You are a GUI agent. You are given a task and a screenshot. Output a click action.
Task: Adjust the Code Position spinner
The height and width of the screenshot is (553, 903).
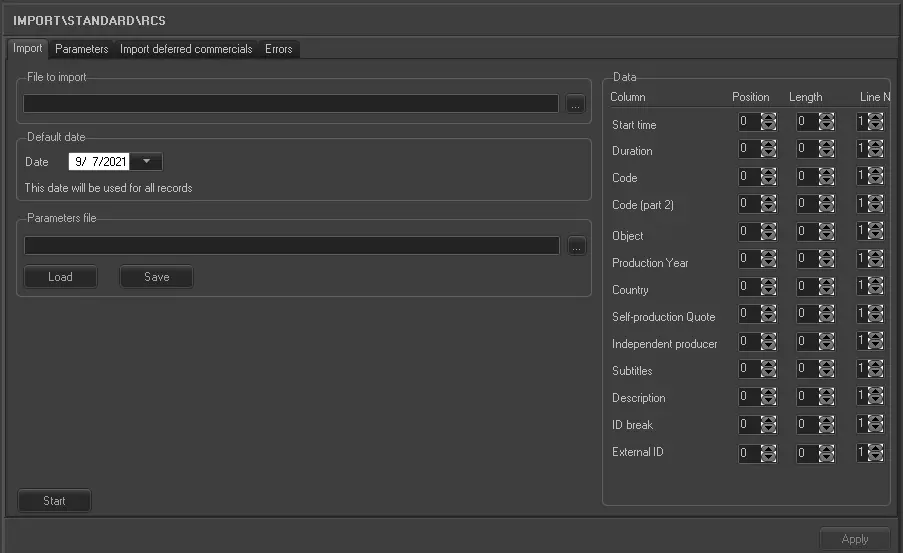[768, 176]
